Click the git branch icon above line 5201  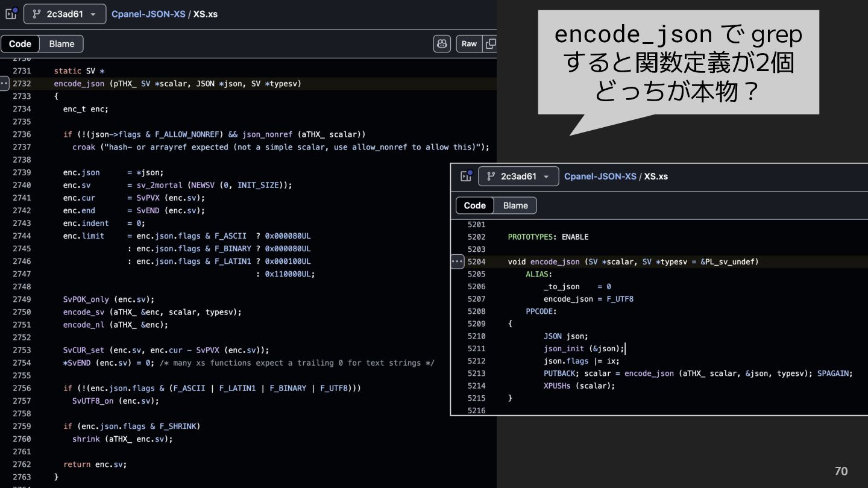491,176
